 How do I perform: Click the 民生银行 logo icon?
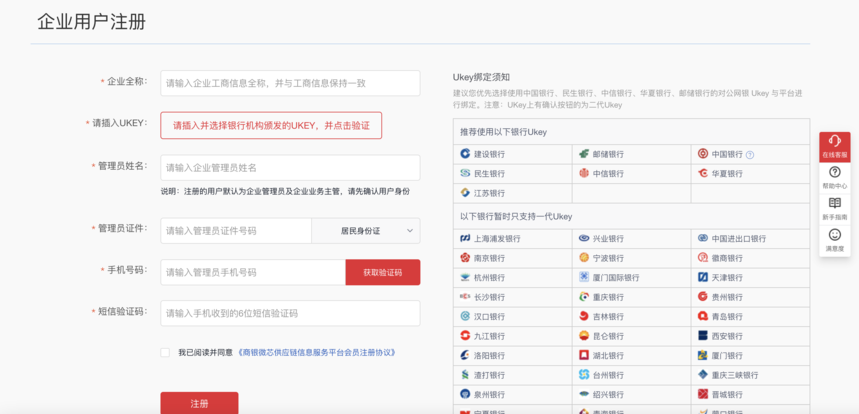[465, 174]
